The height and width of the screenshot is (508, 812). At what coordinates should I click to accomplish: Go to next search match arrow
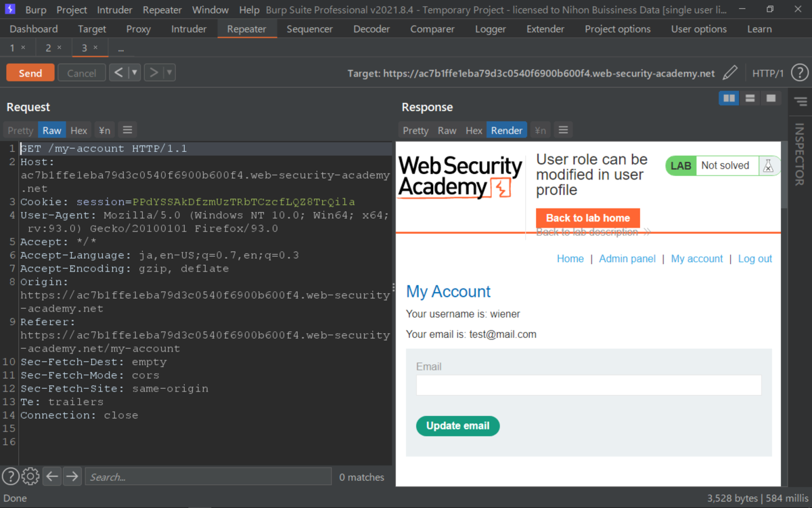coord(72,477)
